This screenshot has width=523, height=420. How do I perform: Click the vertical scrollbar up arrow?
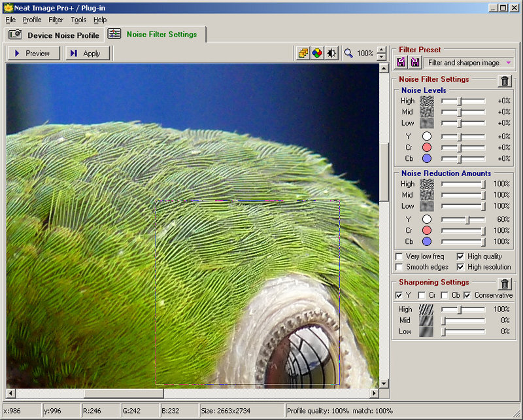tap(384, 69)
